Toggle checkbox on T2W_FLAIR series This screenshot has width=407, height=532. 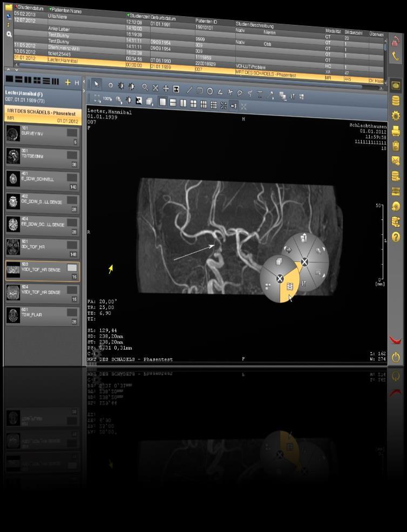tap(72, 313)
